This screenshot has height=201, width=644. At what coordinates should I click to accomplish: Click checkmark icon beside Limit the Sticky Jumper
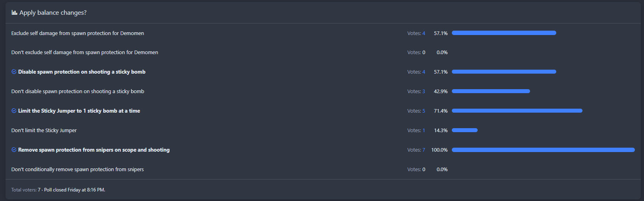tap(14, 111)
